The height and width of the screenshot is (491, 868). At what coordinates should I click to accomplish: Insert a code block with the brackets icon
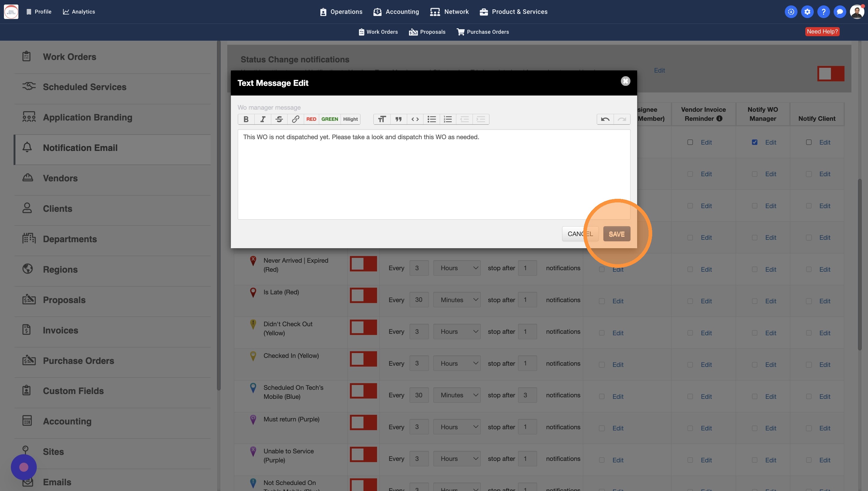coord(415,119)
